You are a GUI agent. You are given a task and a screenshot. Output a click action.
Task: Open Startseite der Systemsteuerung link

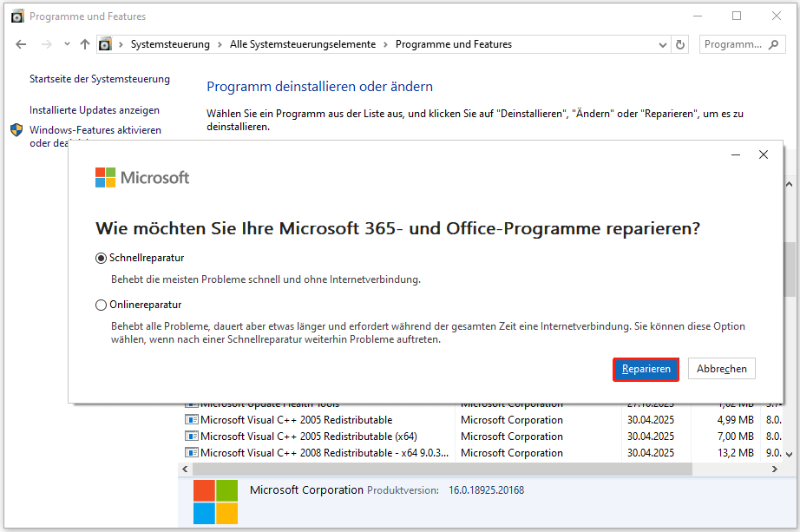tap(100, 79)
